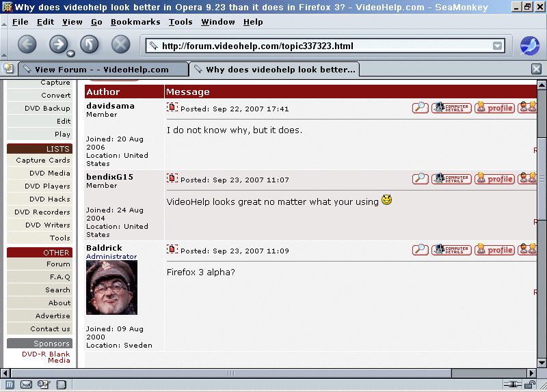This screenshot has height=392, width=547.
Task: Click the vertical scrollbar down arrow
Action: point(542,363)
